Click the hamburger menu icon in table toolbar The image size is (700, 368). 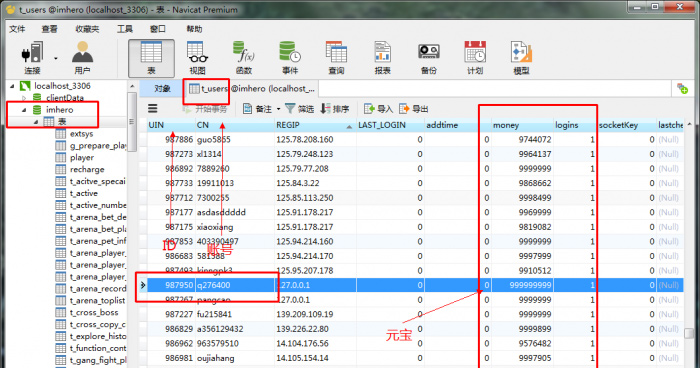click(x=153, y=109)
